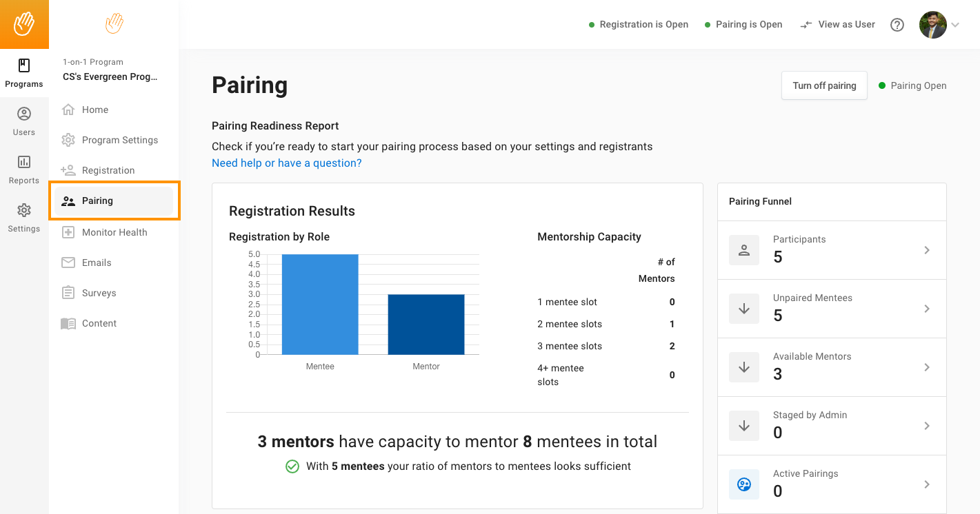The height and width of the screenshot is (514, 980).
Task: Click the Pairing Open status indicator
Action: point(912,85)
